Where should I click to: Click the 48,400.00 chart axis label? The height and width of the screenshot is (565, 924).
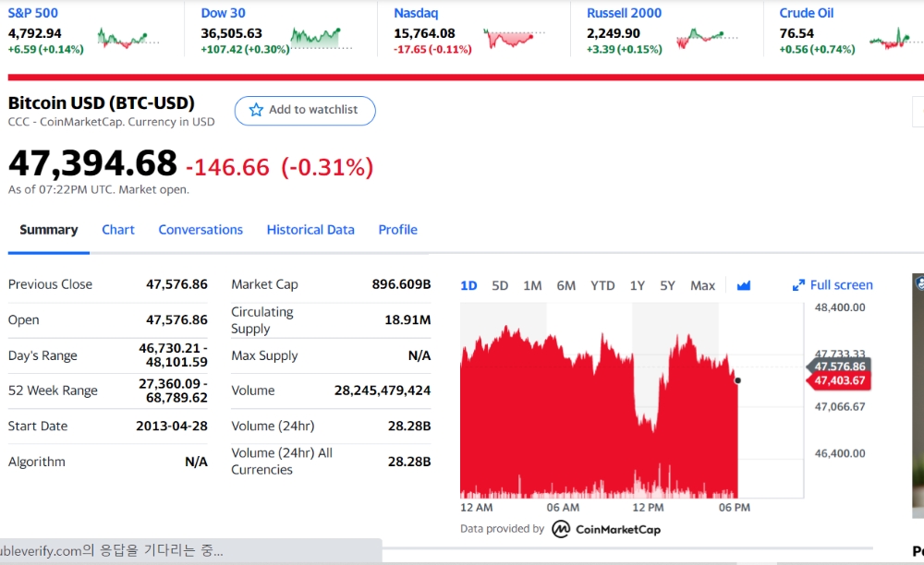(840, 307)
